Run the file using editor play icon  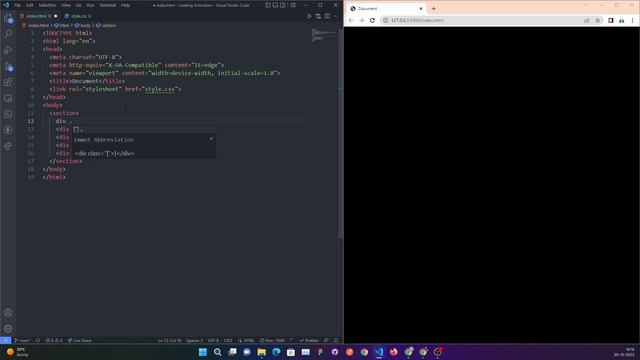coord(309,16)
